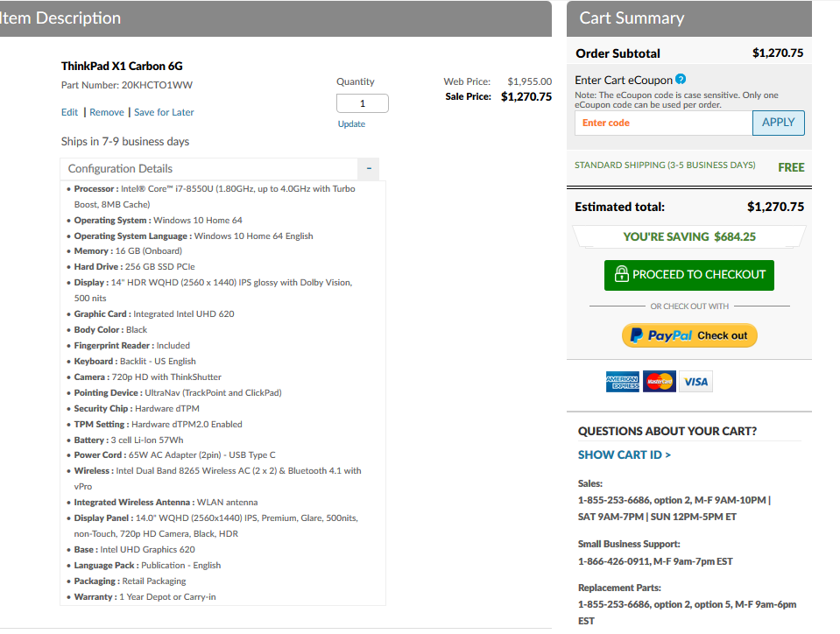Screen dimensions: 840x634
Task: Click the Web Price $1,955.00 value
Action: tap(529, 81)
